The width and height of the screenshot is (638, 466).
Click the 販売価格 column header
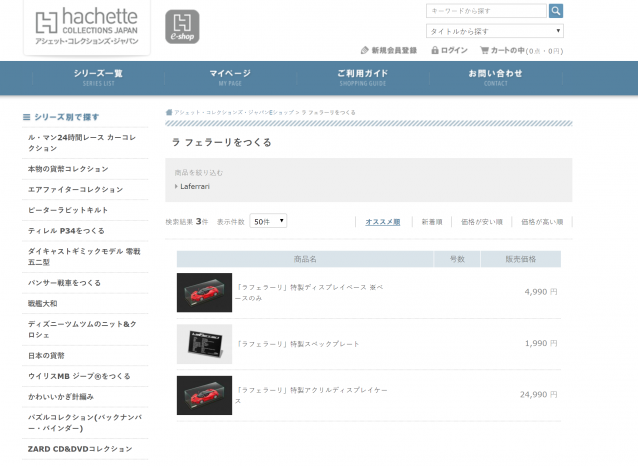coord(521,259)
